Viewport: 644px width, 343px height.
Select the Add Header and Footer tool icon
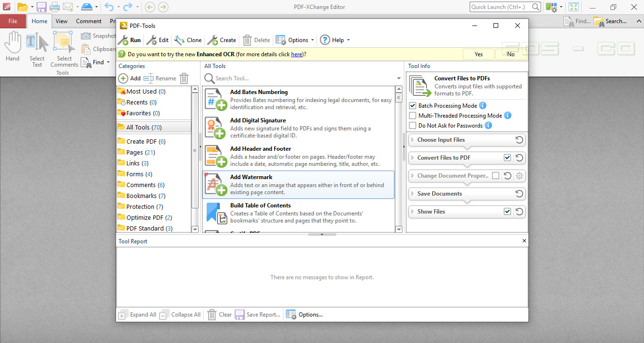[216, 156]
